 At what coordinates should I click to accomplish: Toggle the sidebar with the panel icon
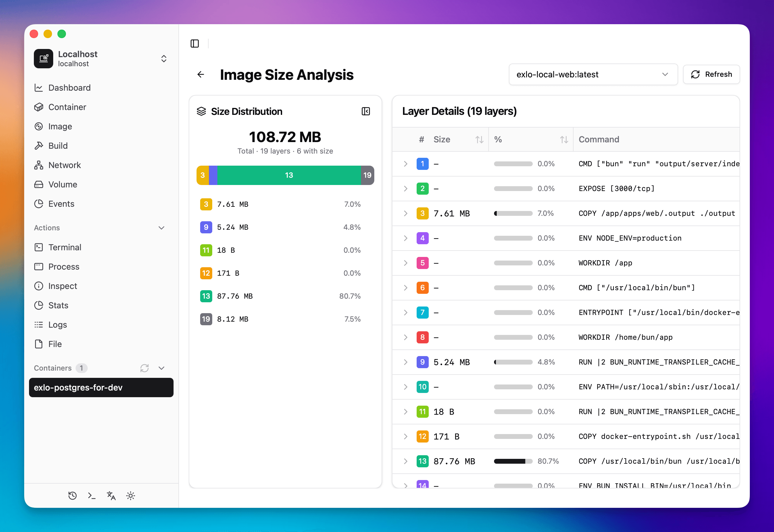[195, 43]
